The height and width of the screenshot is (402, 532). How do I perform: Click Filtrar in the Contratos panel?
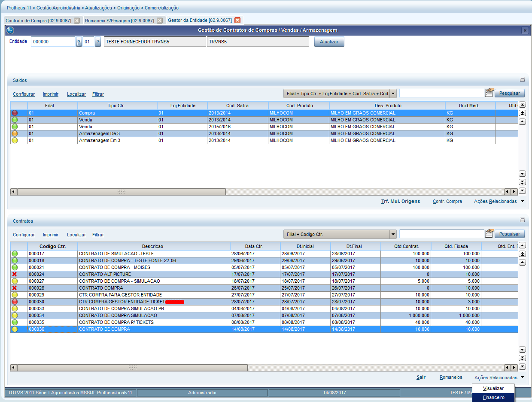point(98,235)
